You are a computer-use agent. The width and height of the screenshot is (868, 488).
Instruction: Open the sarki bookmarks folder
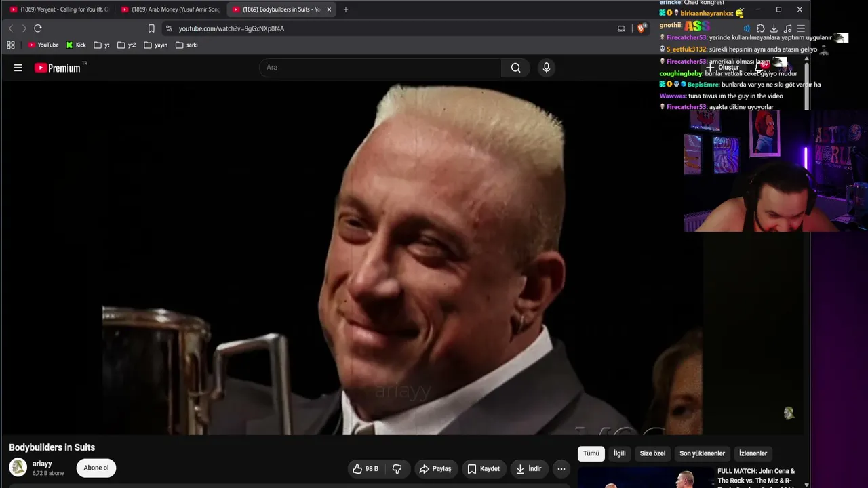pyautogui.click(x=186, y=45)
